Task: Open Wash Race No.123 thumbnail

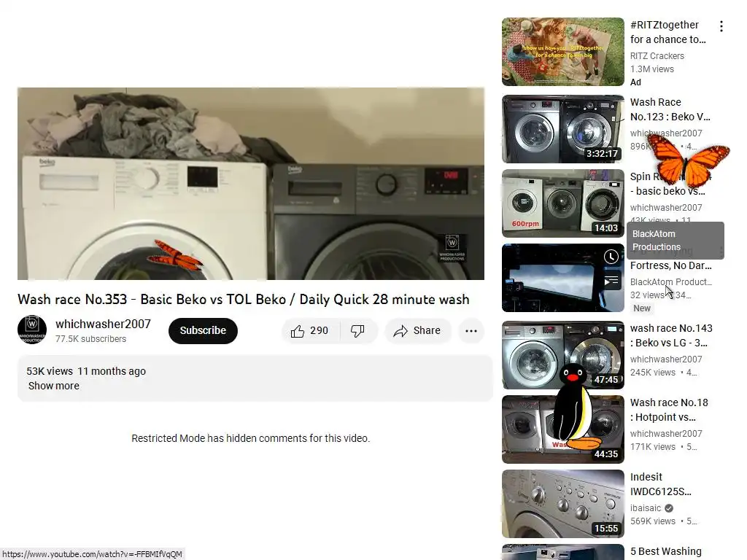Action: tap(562, 129)
